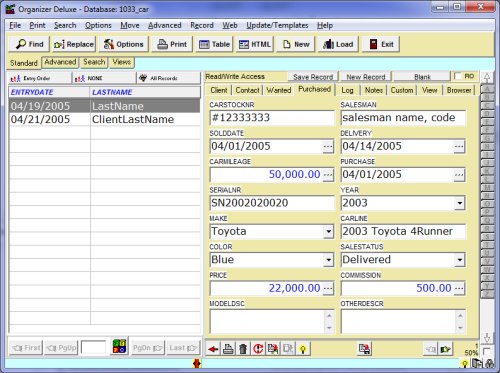Open the Replace tool
The width and height of the screenshot is (500, 373).
(x=74, y=44)
